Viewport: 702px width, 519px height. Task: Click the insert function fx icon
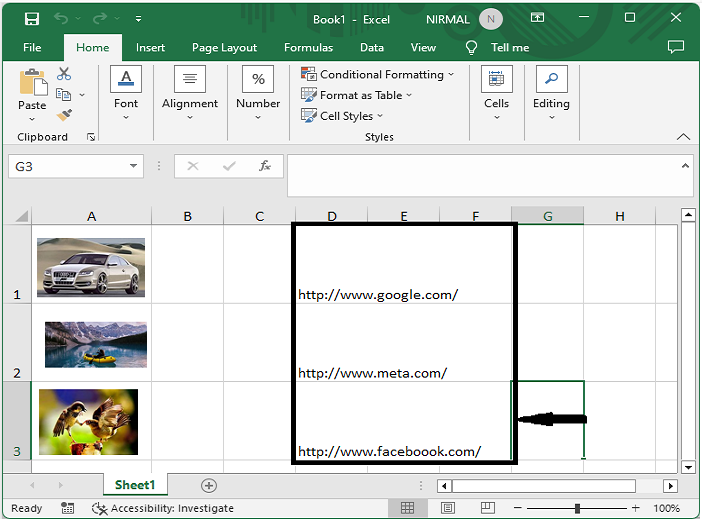[x=265, y=166]
